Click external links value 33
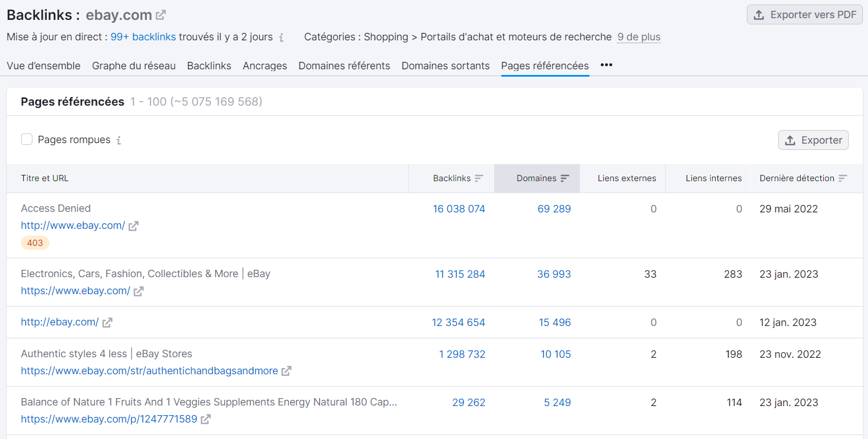The image size is (868, 439). click(650, 274)
